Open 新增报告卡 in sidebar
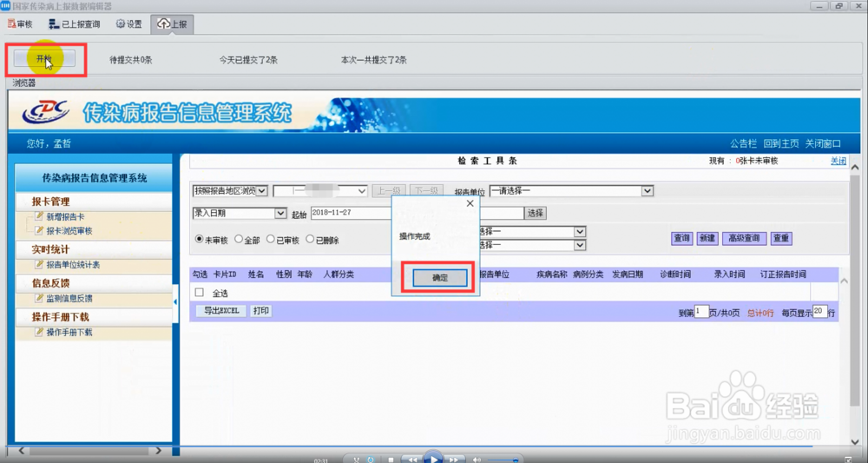 coord(65,216)
